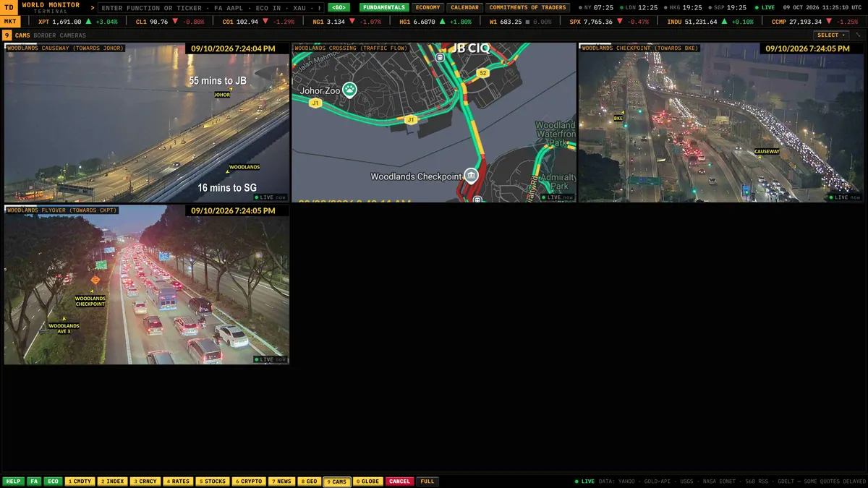Click the WOODLANDS AVE 3 label in flyover feed
Screen dimensions: 868x488
[x=64, y=328]
